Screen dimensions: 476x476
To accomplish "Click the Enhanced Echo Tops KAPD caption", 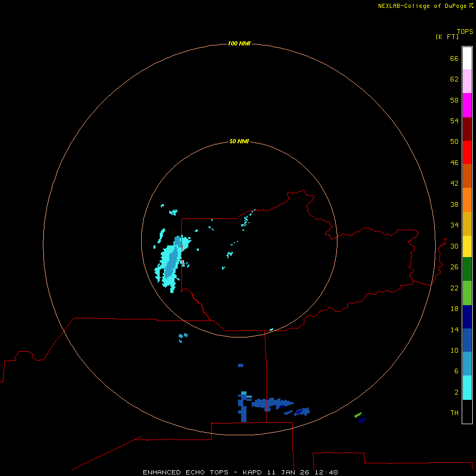I will coord(240,472).
